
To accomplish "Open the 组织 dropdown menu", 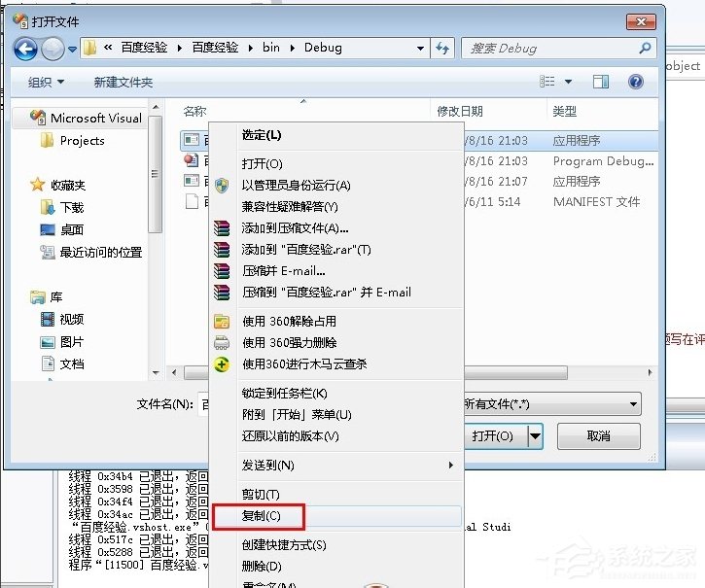I will (46, 83).
